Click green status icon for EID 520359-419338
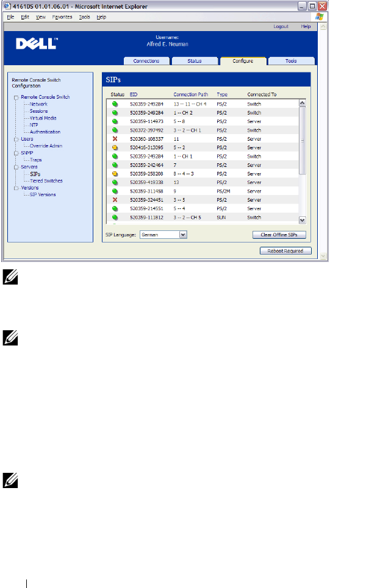Viewport: 391px width, 588px height. click(x=115, y=183)
